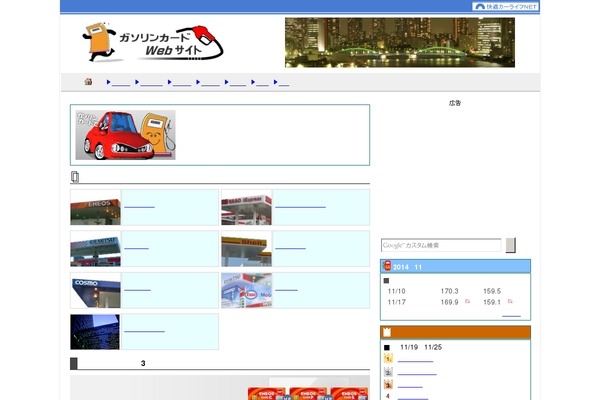
Task: Focus the Google カスタム検索 search field
Action: pos(441,245)
